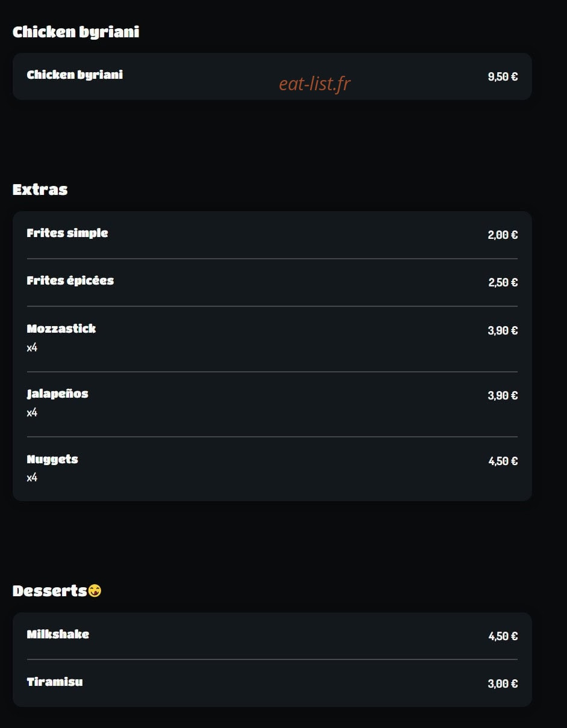567x728 pixels.
Task: Select the Frites épicées item
Action: (272, 282)
